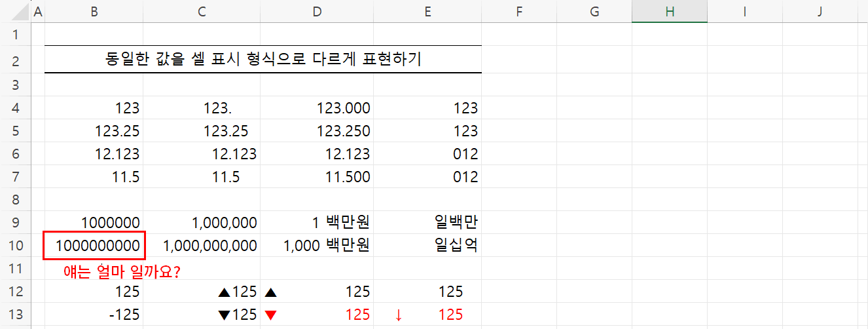Select row header 2

pyautogui.click(x=15, y=60)
